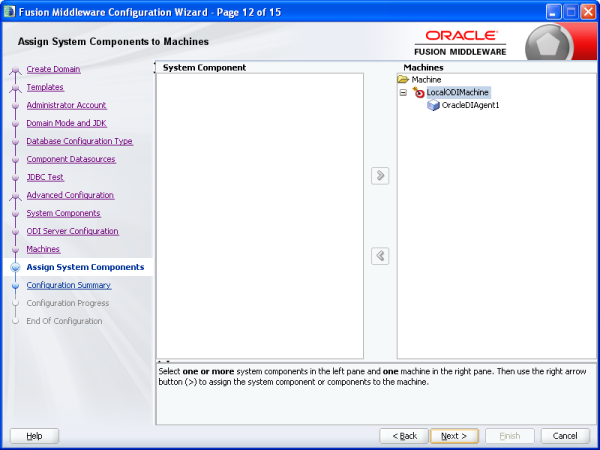
Task: Click the right arrow assign button
Action: coord(380,176)
